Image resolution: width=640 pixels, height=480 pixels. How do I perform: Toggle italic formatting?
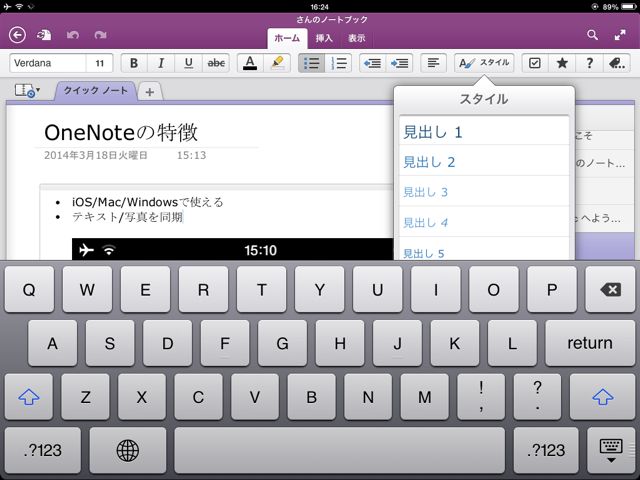161,63
